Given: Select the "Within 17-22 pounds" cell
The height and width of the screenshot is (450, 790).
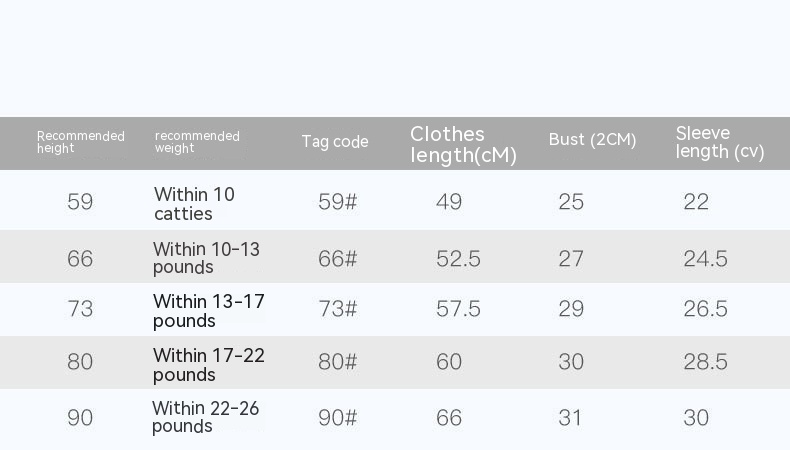Looking at the screenshot, I should (x=208, y=364).
